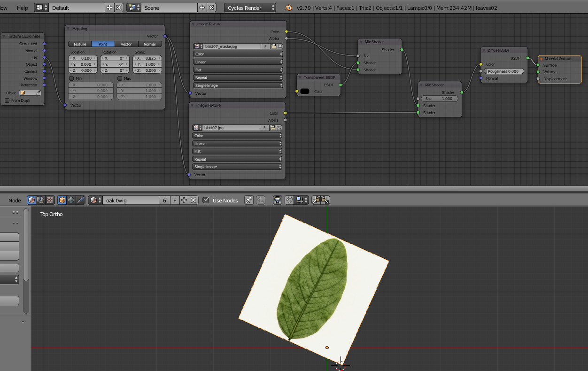Unlink the blatt07.jpg image with X
This screenshot has width=588, height=371.
tap(279, 128)
